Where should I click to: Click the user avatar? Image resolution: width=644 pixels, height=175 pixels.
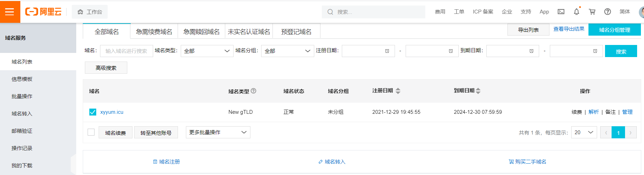641,12
